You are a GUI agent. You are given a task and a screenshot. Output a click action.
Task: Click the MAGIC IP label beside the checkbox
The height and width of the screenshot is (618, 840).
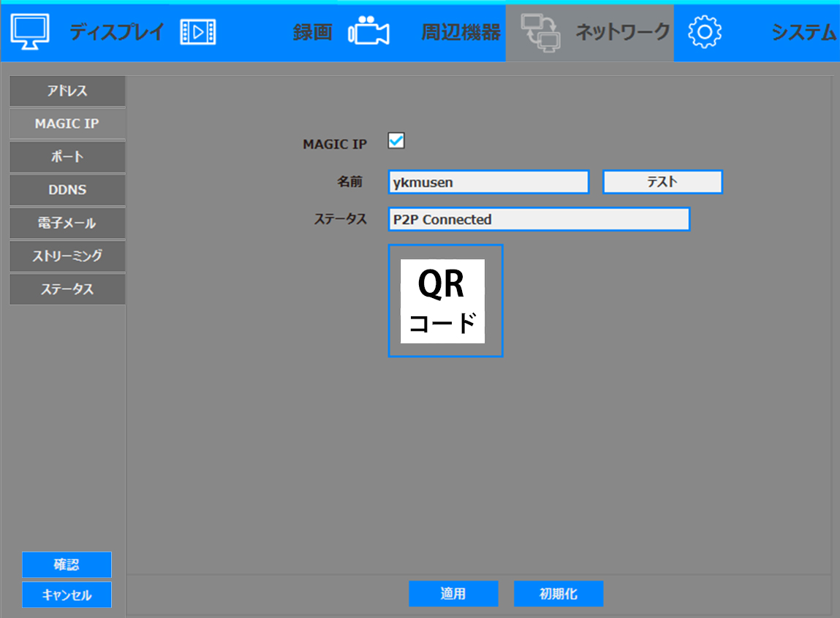(335, 145)
